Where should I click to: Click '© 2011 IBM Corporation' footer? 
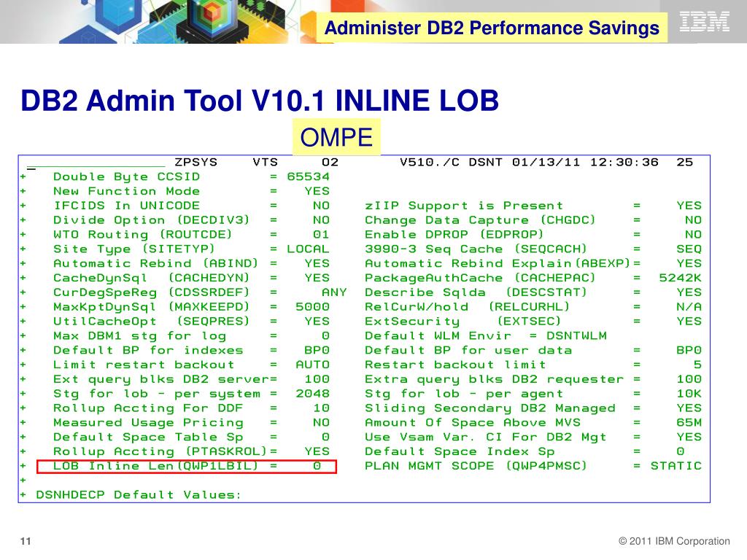[x=673, y=541]
